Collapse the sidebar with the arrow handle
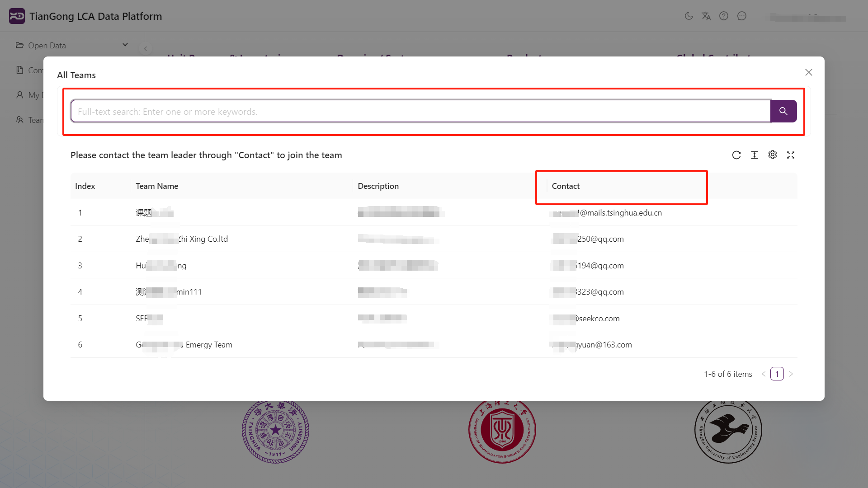The image size is (868, 488). coord(146,48)
